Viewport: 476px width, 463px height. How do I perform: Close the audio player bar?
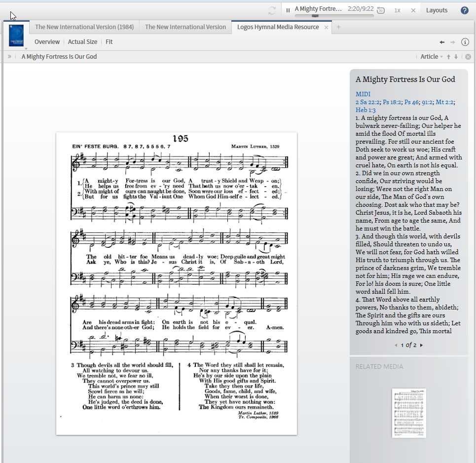413,10
